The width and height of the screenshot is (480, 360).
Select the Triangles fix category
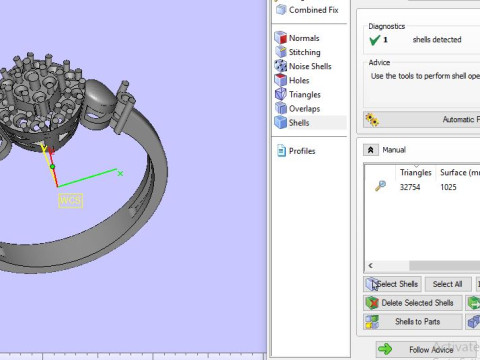click(298, 94)
